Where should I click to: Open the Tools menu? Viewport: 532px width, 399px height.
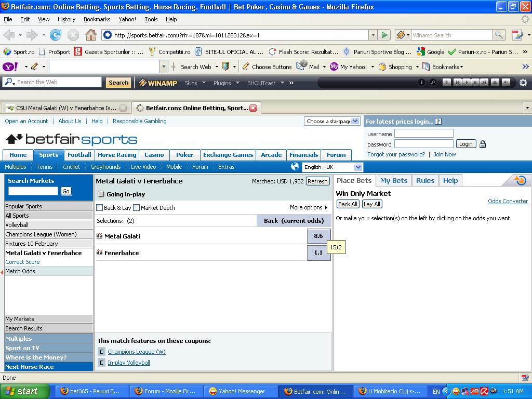151,19
